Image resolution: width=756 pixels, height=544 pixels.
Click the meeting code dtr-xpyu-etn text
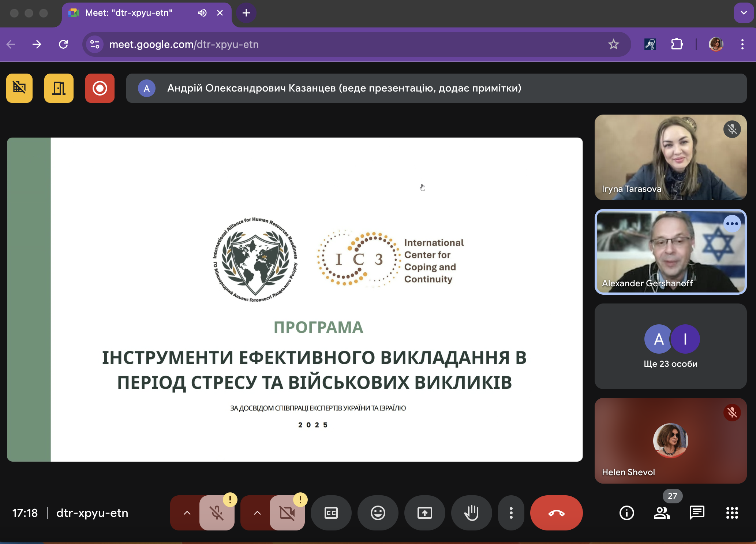[x=92, y=513]
